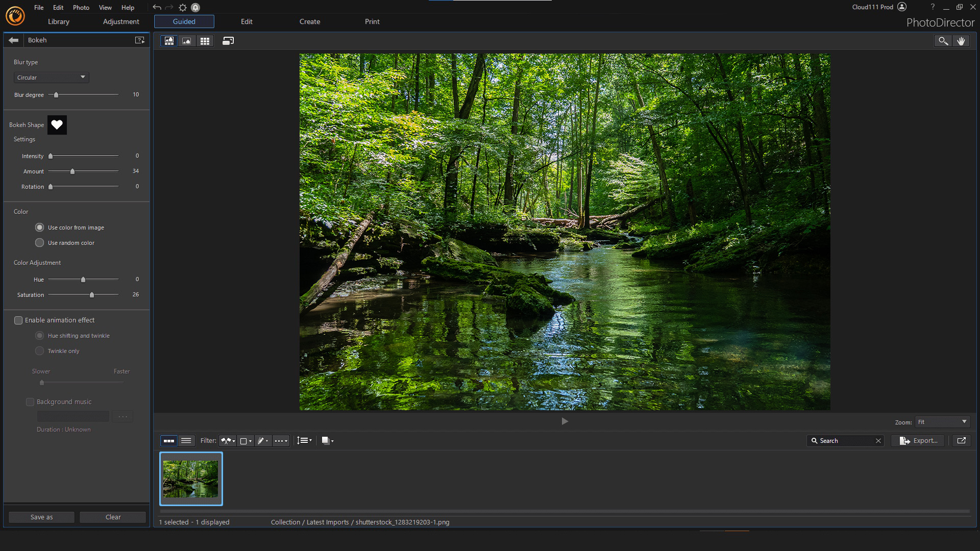The width and height of the screenshot is (980, 551).
Task: Select Use random color option
Action: tap(39, 243)
